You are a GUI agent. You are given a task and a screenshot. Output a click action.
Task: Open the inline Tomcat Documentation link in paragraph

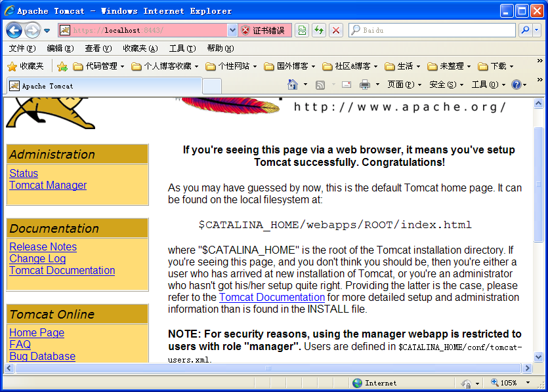point(272,298)
